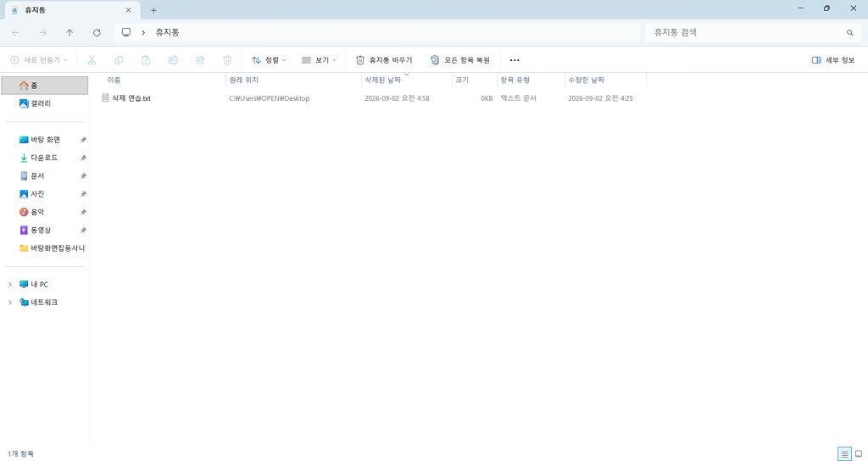Sort by the 이름 column header
The height and width of the screenshot is (461, 868).
click(164, 81)
